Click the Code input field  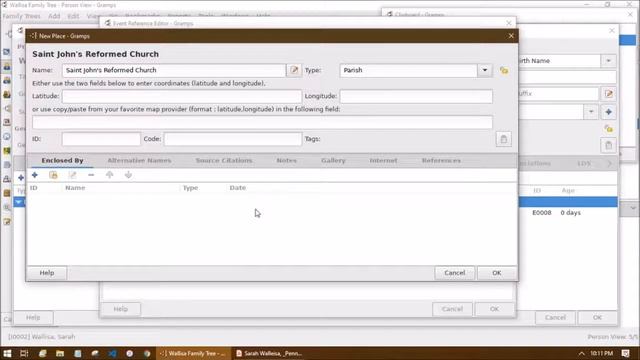coord(233,139)
